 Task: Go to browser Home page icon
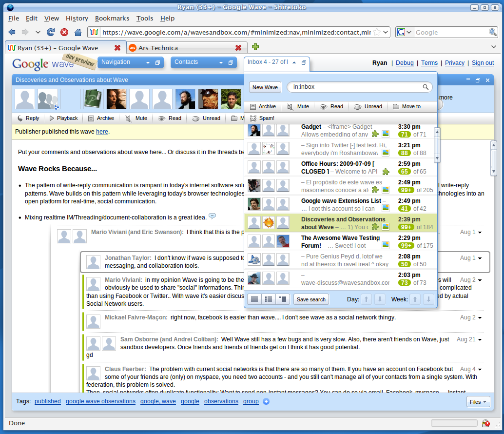pos(78,32)
